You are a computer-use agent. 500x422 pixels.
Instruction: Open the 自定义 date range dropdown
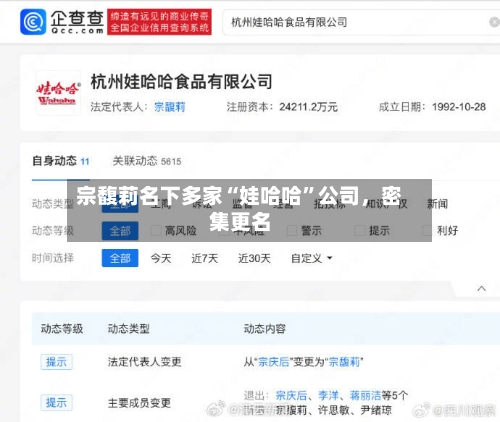click(311, 258)
